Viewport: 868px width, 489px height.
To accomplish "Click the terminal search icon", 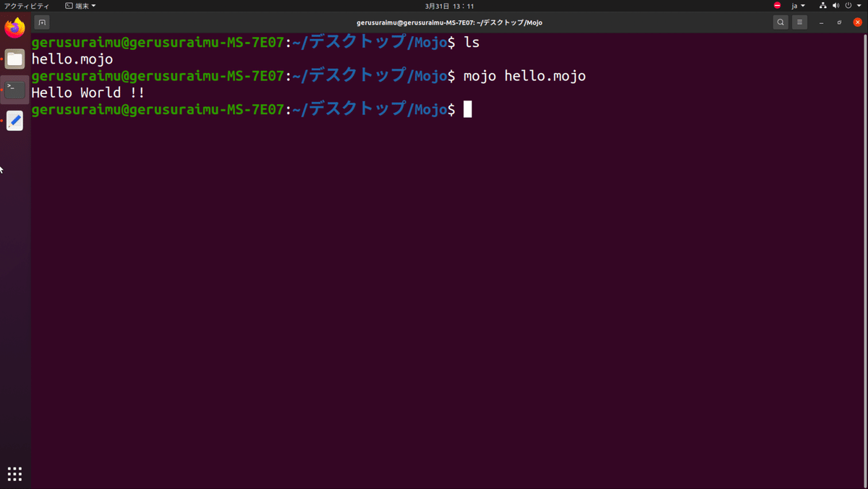I will [780, 22].
